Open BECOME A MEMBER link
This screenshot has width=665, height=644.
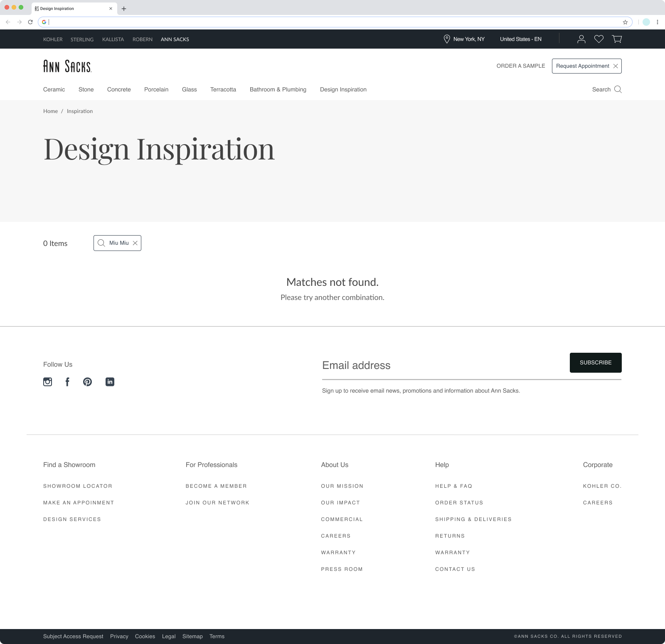pos(216,486)
